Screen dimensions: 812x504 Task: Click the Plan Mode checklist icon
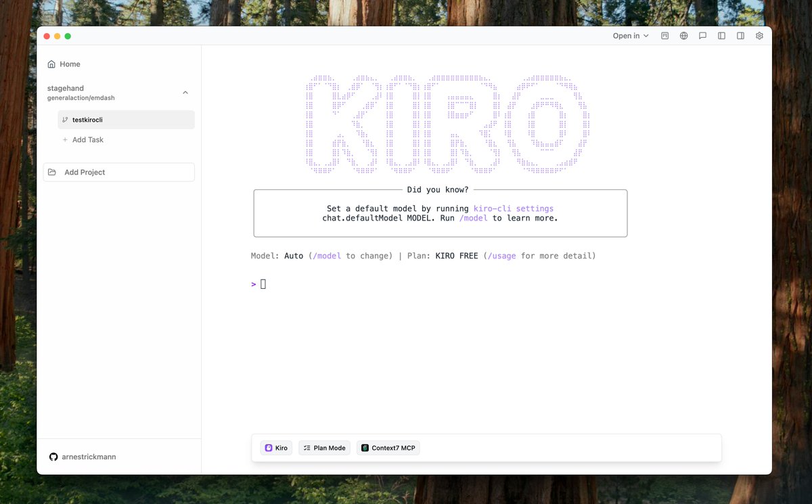coord(307,448)
